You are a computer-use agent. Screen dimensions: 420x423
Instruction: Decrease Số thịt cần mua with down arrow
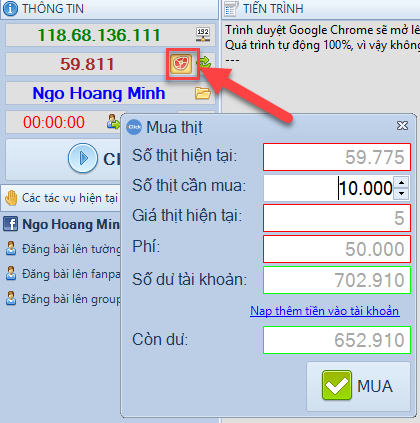tap(402, 193)
